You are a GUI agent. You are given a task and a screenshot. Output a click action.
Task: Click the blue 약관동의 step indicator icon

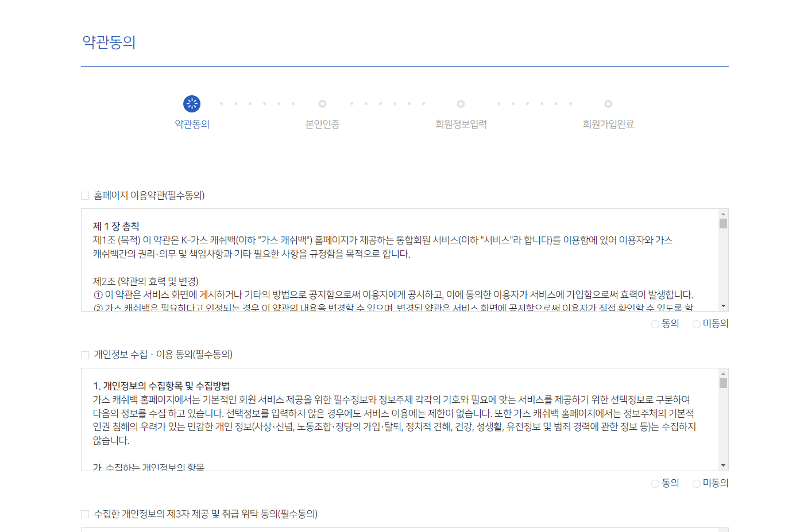(192, 104)
